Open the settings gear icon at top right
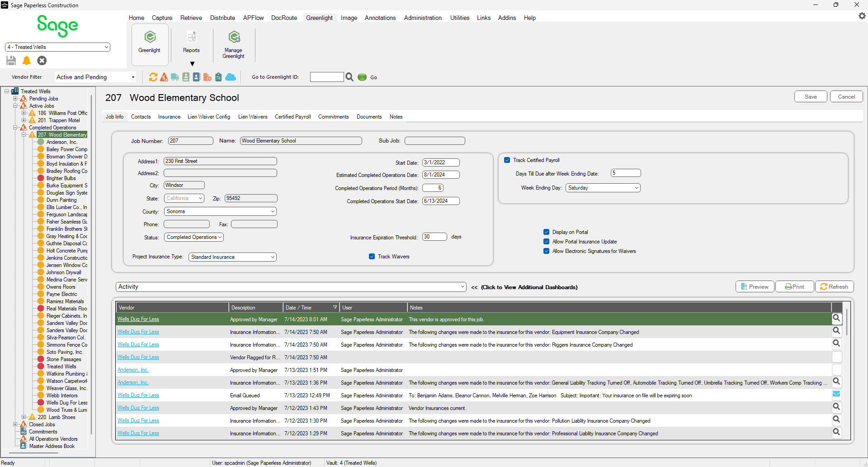The image size is (868, 467). (862, 16)
